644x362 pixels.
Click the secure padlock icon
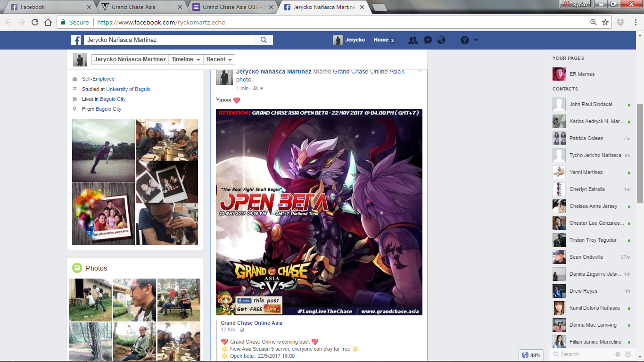pyautogui.click(x=63, y=22)
